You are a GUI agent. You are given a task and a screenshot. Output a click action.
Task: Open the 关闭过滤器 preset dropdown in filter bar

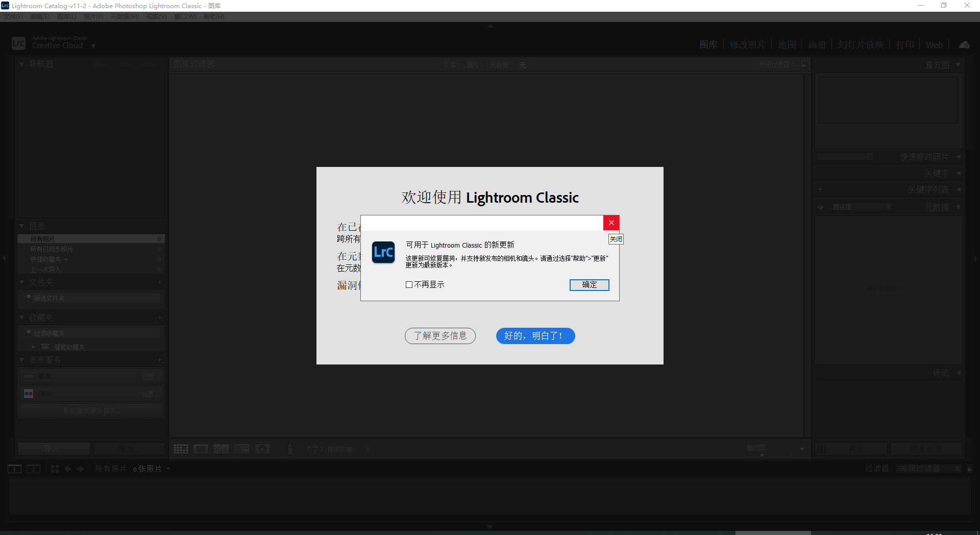776,64
